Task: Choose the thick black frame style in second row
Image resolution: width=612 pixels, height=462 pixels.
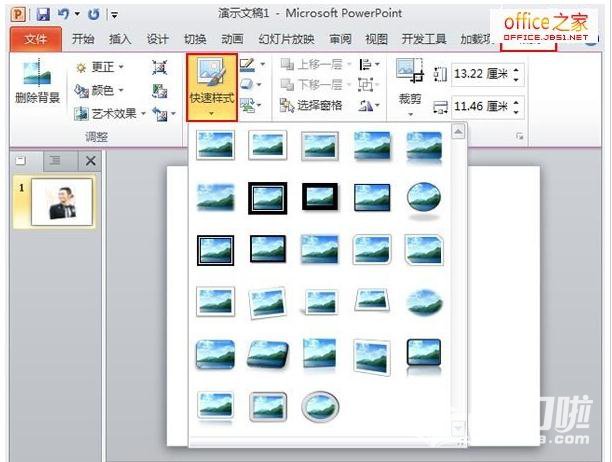Action: pos(267,198)
